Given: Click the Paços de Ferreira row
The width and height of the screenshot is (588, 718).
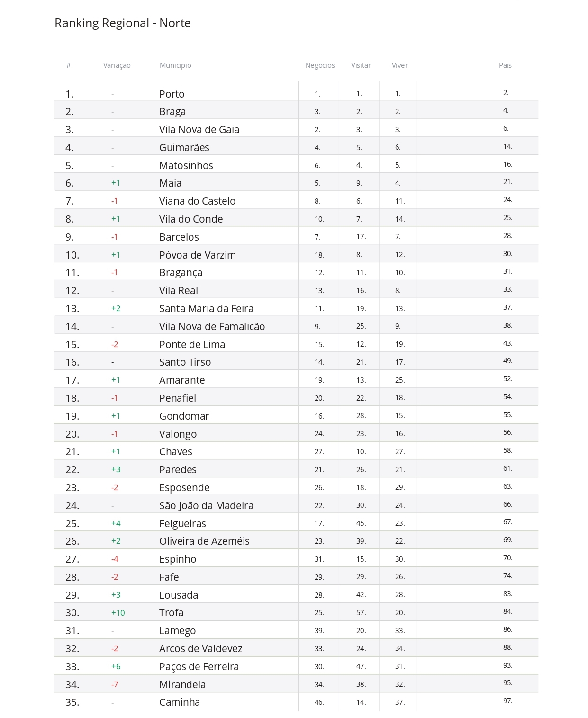Looking at the screenshot, I should click(296, 666).
